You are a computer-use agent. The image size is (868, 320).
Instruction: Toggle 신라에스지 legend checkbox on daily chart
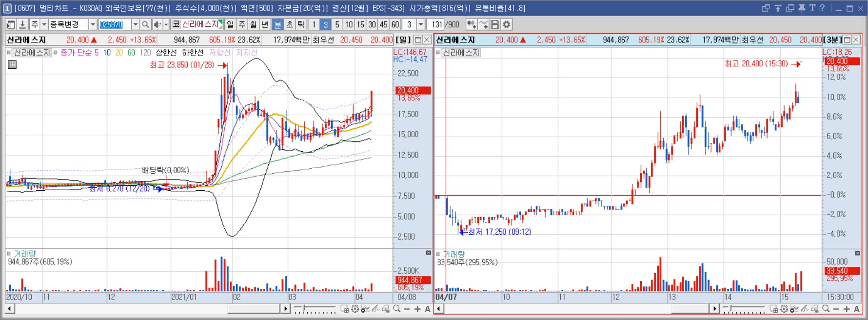click(x=9, y=53)
